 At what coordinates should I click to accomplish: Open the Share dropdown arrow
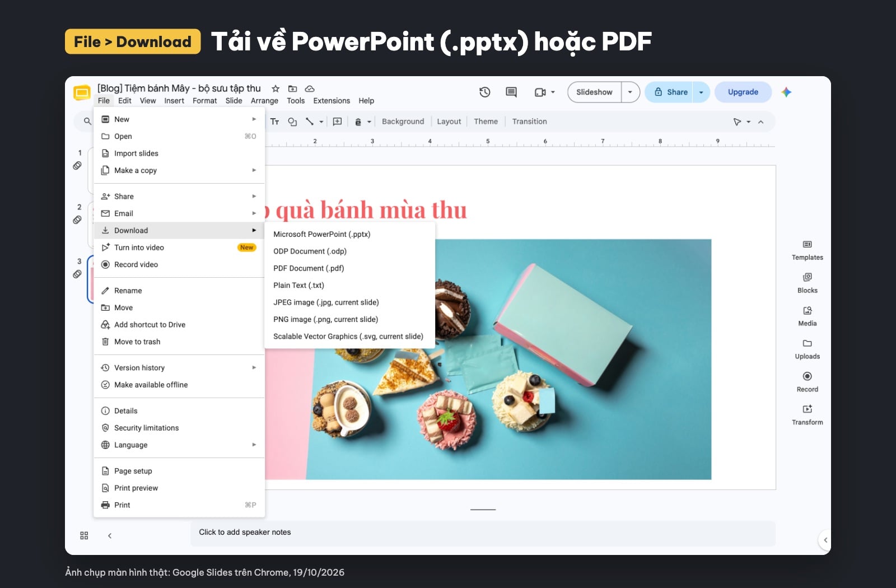coord(701,92)
